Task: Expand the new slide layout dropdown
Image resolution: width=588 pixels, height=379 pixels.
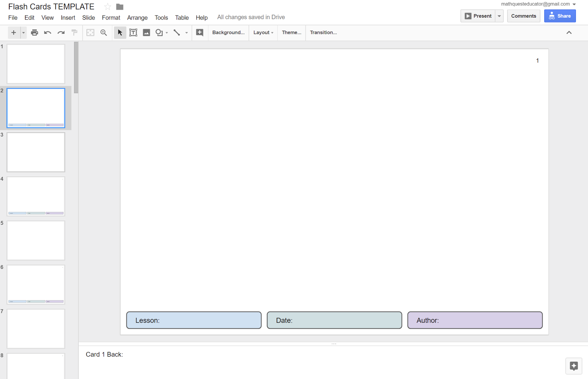Action: point(23,32)
